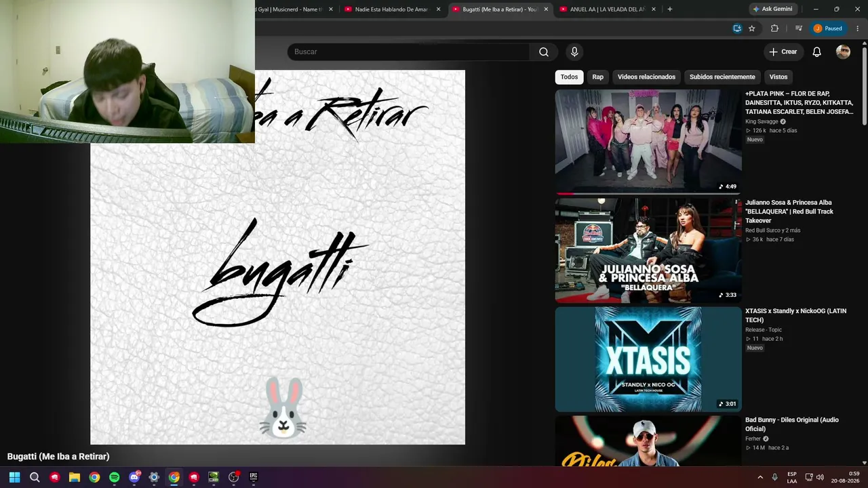The width and height of the screenshot is (868, 488).
Task: Open a new browser tab
Action: pyautogui.click(x=670, y=9)
